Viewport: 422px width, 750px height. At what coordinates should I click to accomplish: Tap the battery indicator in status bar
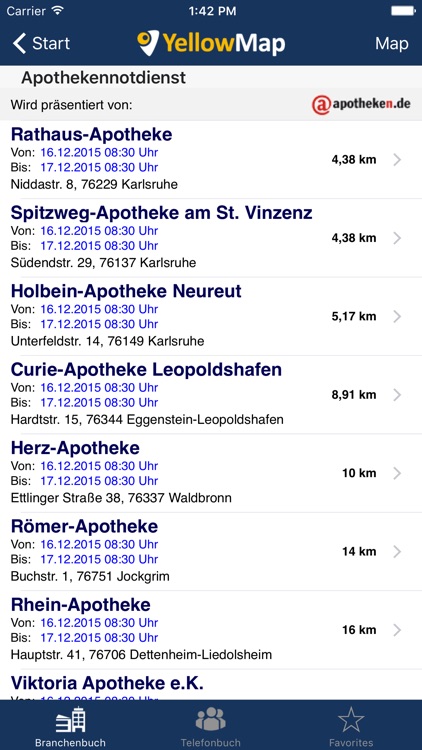pos(402,11)
